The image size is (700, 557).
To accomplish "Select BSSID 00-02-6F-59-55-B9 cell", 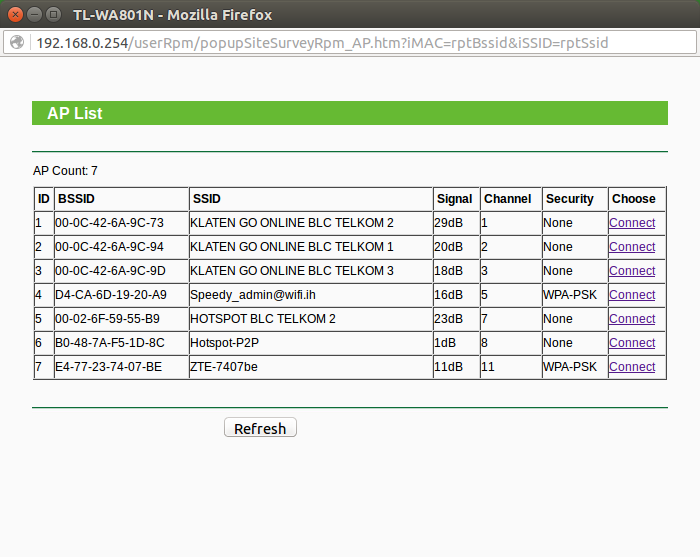I will tap(121, 319).
